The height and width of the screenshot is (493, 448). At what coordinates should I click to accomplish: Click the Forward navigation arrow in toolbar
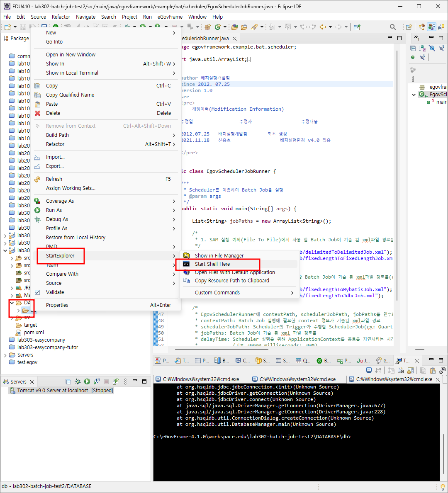(x=338, y=27)
